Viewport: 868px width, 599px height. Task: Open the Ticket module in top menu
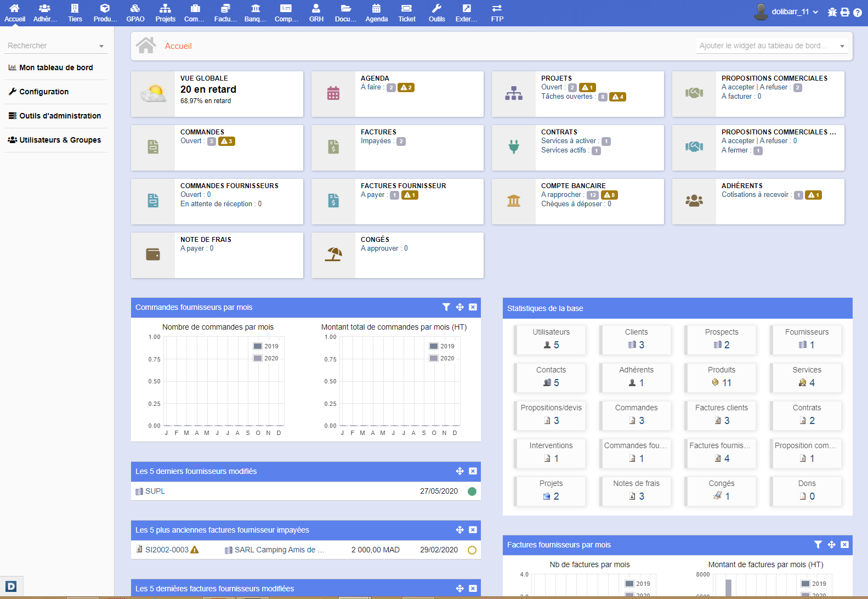pos(406,12)
